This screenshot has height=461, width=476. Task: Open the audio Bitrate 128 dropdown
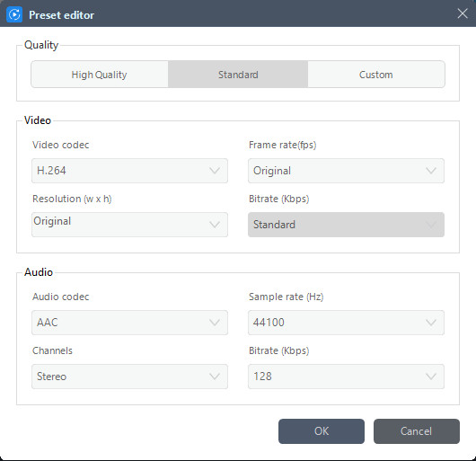346,377
